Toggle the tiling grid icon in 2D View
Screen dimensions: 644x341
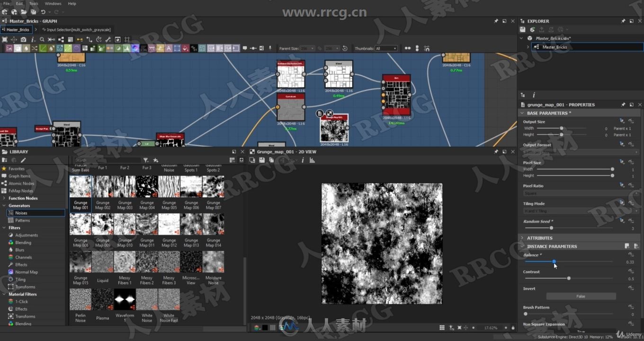[x=442, y=327]
